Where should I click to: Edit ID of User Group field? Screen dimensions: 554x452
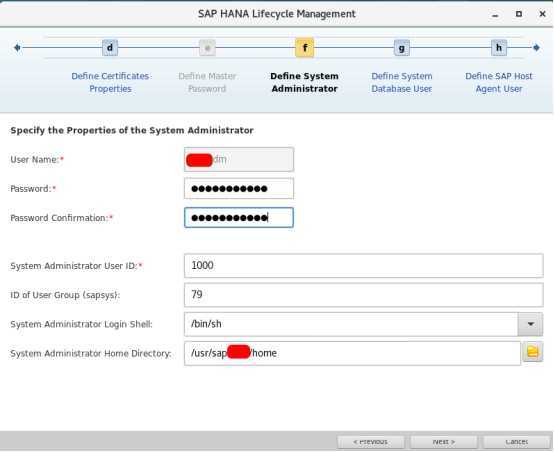[364, 295]
